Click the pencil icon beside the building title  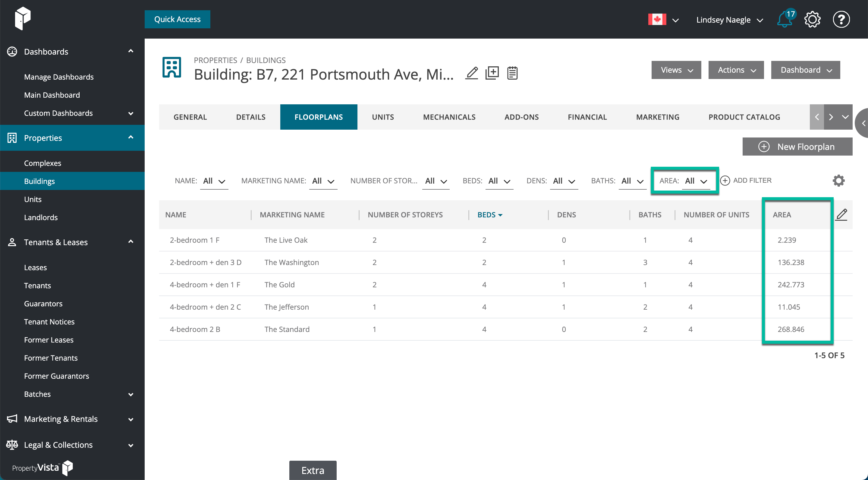[471, 73]
